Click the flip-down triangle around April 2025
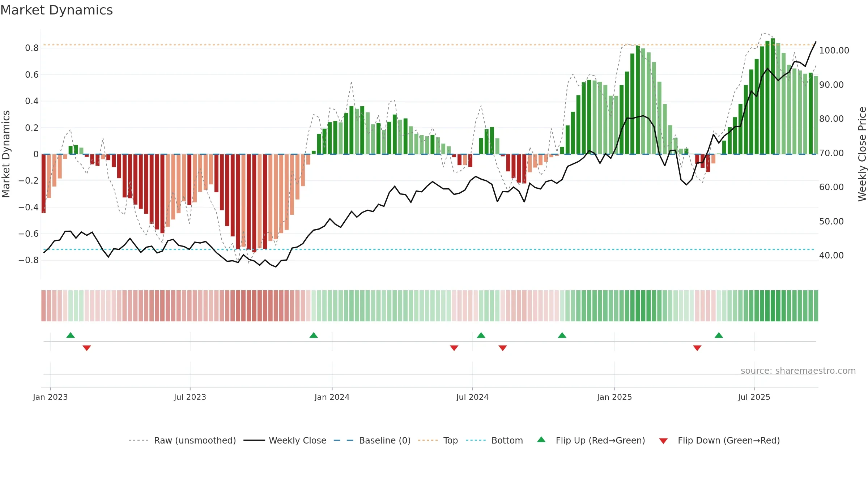Screen dimensions: 868x488 [697, 348]
